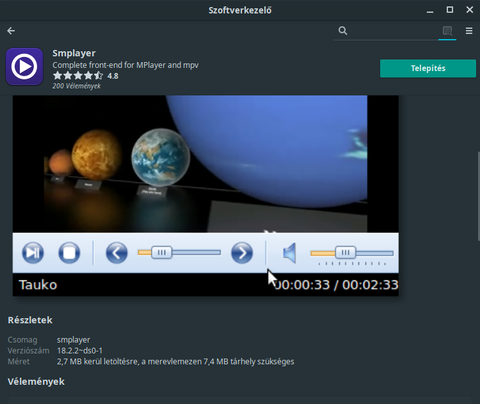
Task: Click the version '18.2.2~ds0-1'
Action: click(80, 351)
